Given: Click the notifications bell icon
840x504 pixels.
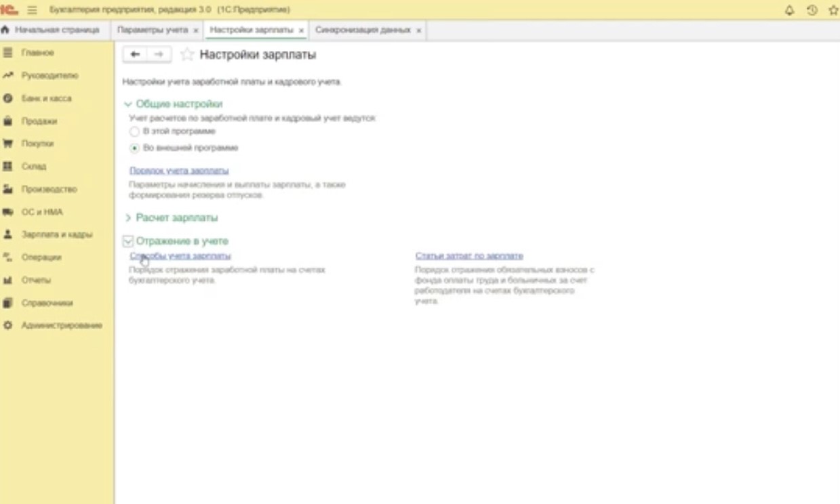Looking at the screenshot, I should click(x=789, y=10).
